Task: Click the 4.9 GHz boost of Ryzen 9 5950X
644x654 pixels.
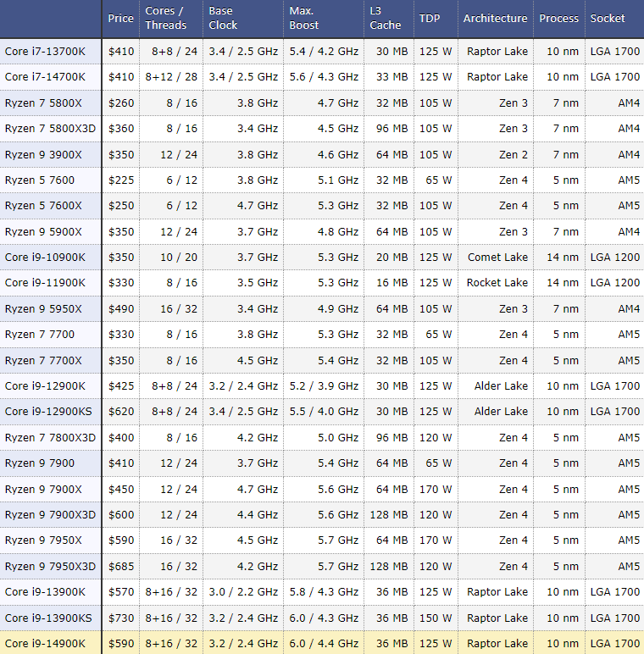Action: pos(338,309)
